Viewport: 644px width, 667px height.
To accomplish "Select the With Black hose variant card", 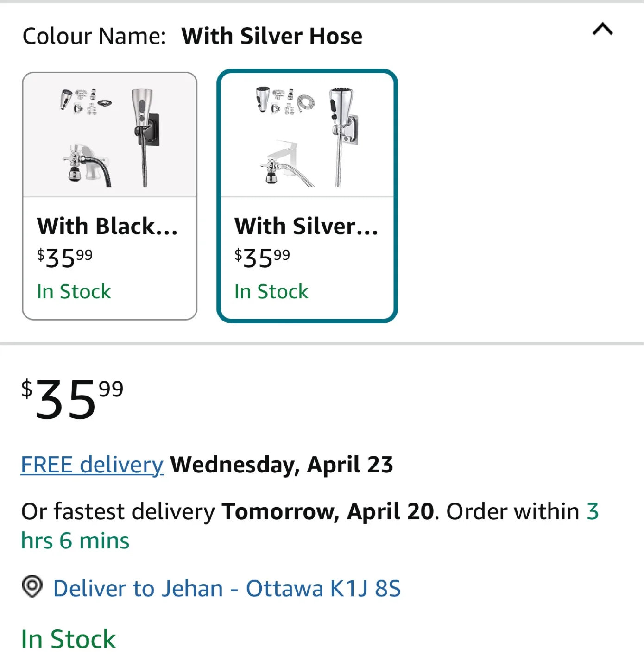I will [x=110, y=196].
